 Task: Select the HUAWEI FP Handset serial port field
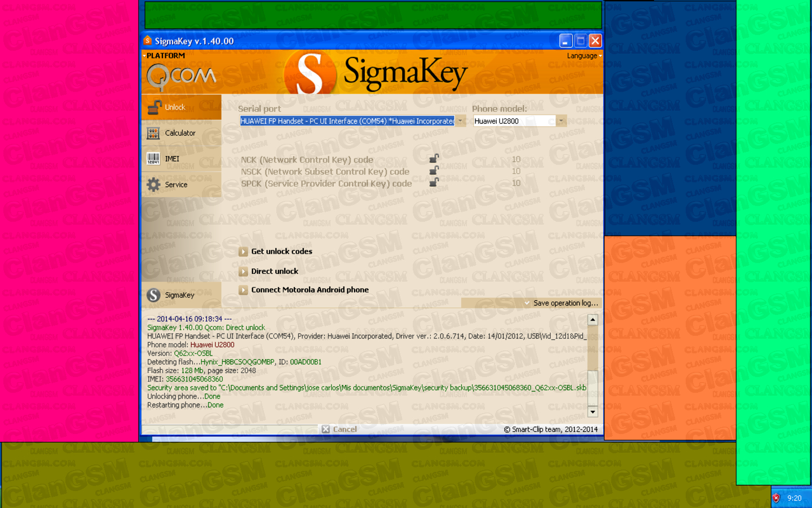(347, 121)
